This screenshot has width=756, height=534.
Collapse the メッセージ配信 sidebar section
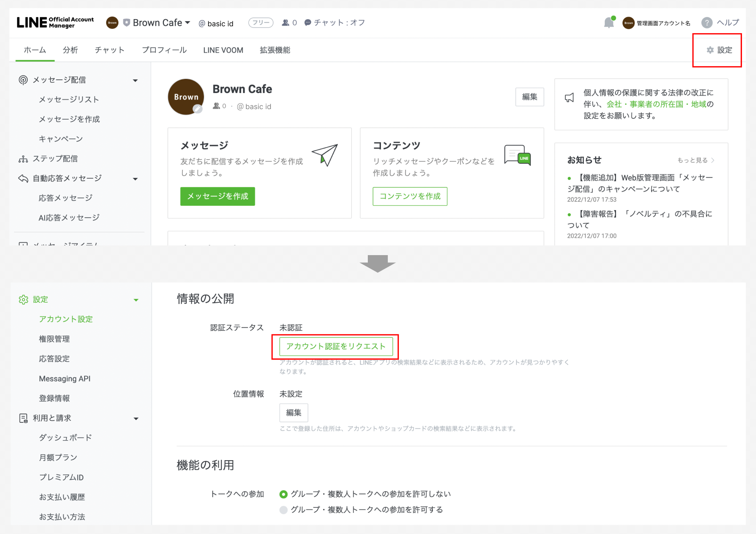[x=135, y=80]
